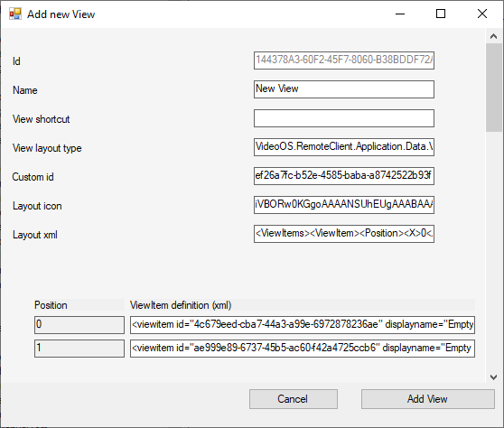This screenshot has height=428, width=504.
Task: Click the "View layout type" label
Action: tap(47, 148)
